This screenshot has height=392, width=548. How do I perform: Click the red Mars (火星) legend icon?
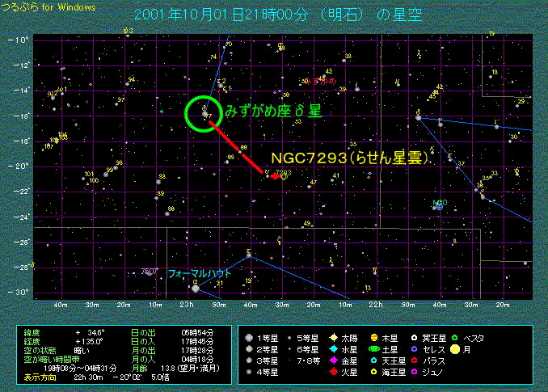click(x=334, y=372)
